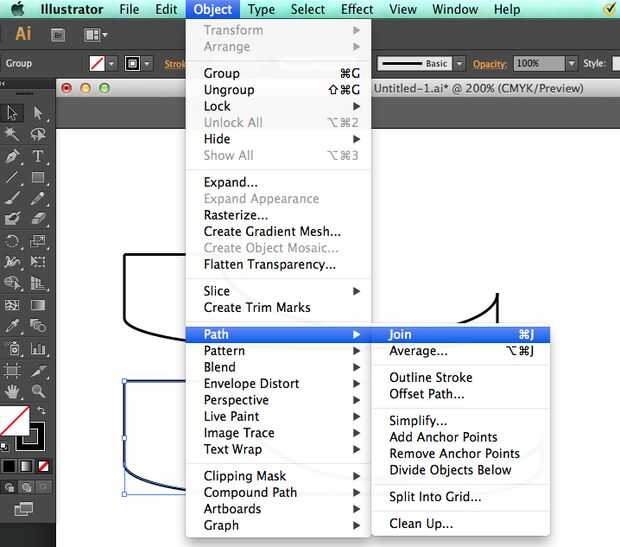Select the Mesh tool

[12, 305]
